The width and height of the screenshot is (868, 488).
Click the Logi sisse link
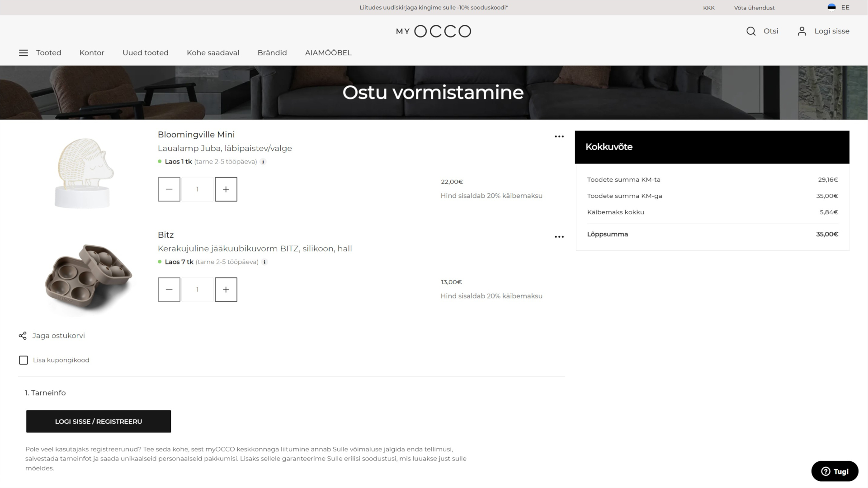(x=832, y=31)
